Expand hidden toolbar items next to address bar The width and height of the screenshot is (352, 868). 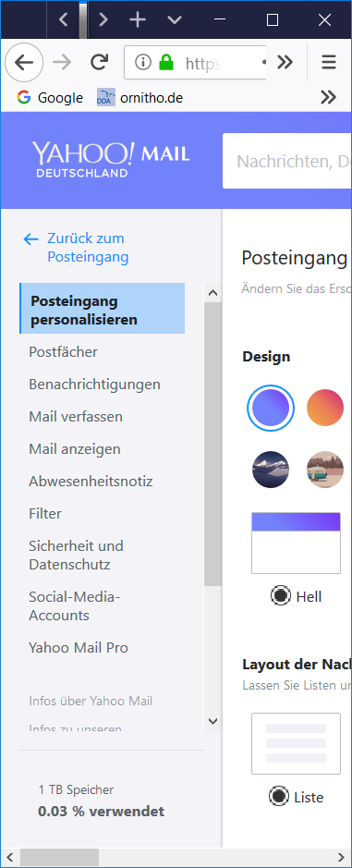click(285, 63)
